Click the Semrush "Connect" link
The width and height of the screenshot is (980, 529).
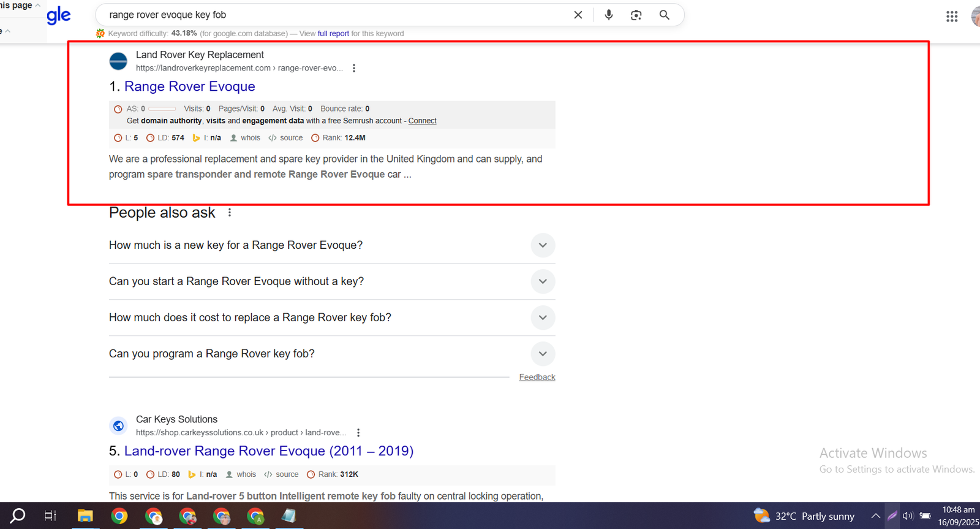422,121
